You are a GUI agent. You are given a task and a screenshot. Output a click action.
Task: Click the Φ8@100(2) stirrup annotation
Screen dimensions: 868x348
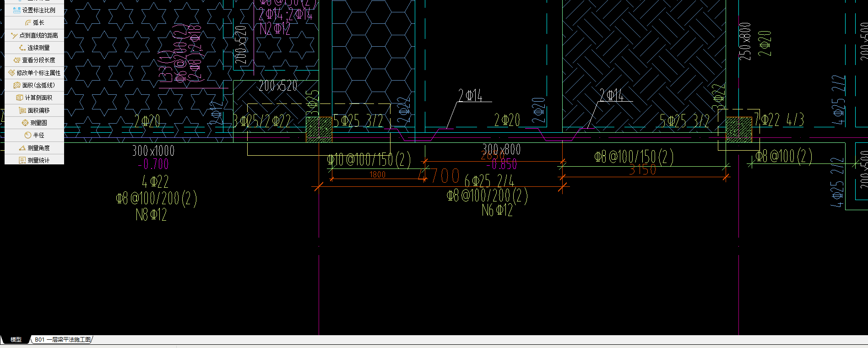[x=784, y=156]
